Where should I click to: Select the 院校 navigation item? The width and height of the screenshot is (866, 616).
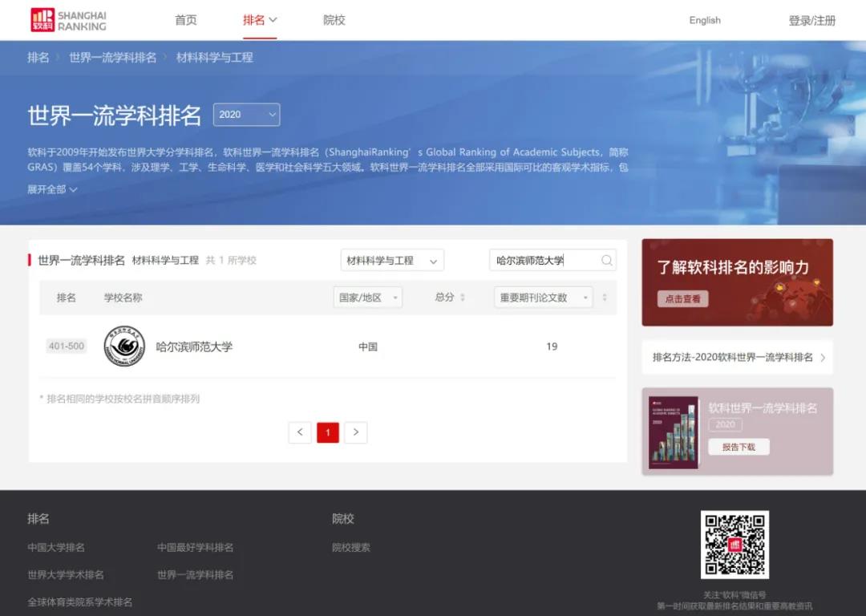[334, 20]
